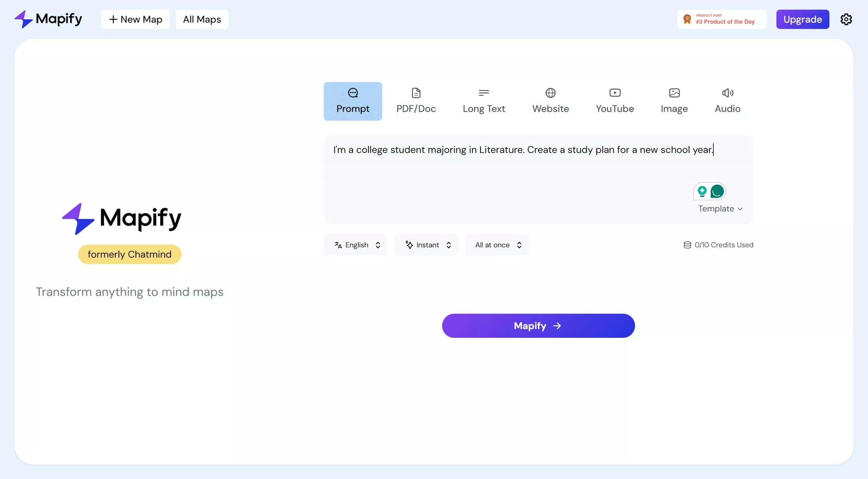This screenshot has width=868, height=479.
Task: Open the Long Text input mode
Action: 484,101
